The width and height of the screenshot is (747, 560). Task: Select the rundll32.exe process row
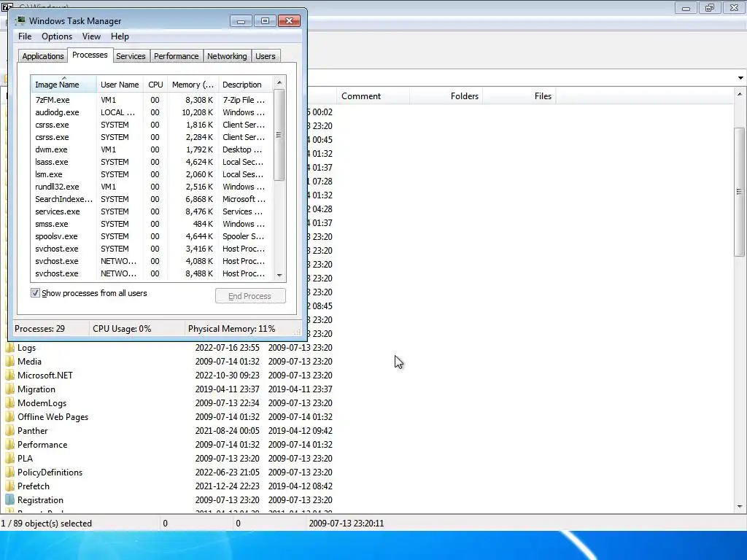tap(152, 187)
